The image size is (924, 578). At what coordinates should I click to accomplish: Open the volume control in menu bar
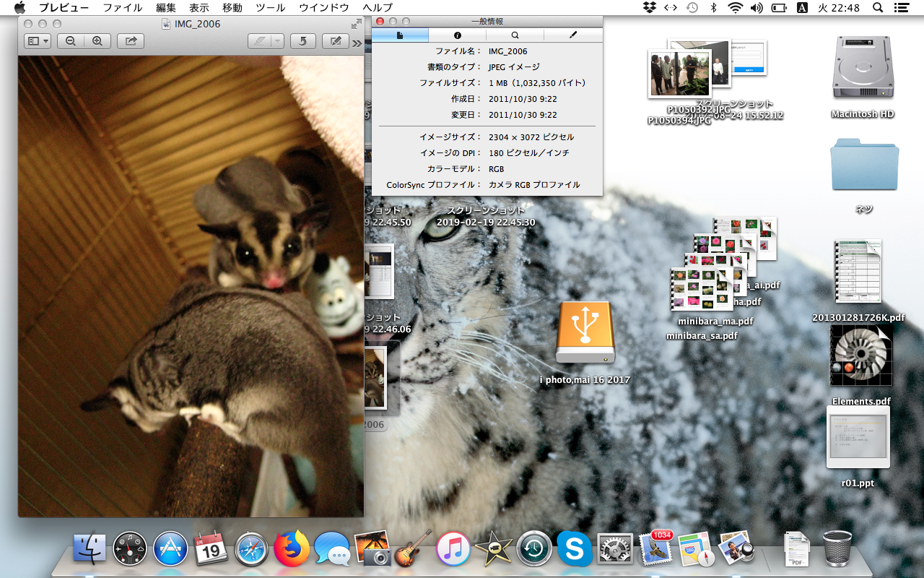click(x=757, y=8)
